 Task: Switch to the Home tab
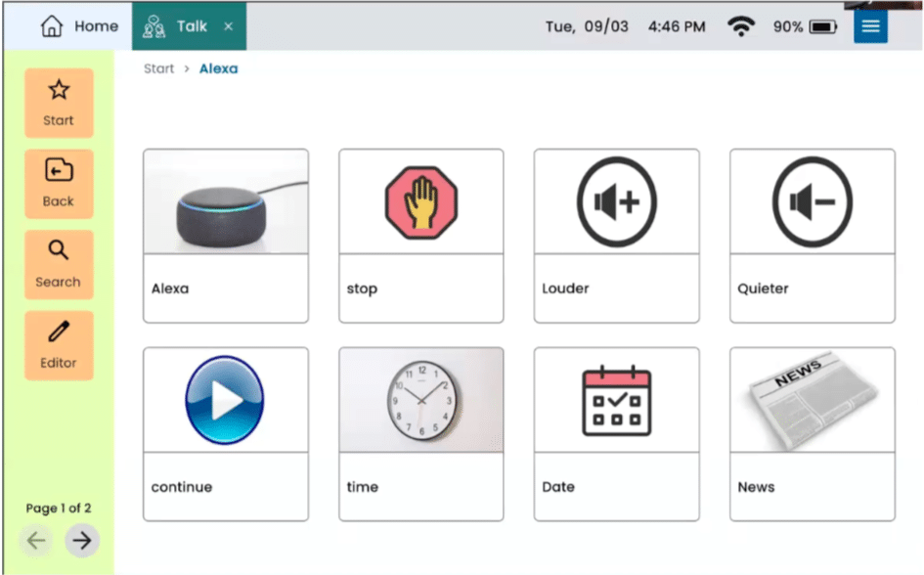coord(79,26)
